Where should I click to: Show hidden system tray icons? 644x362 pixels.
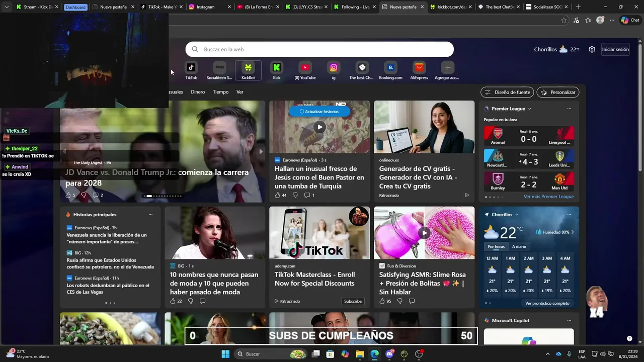[x=548, y=354]
